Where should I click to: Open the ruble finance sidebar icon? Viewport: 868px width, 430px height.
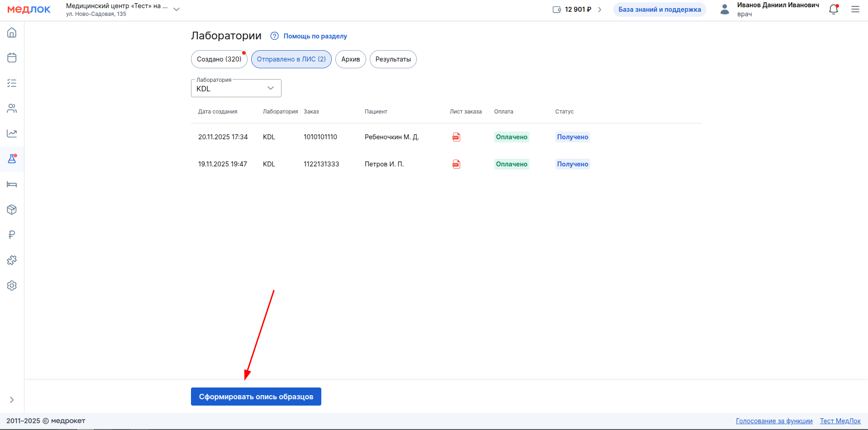pos(12,235)
